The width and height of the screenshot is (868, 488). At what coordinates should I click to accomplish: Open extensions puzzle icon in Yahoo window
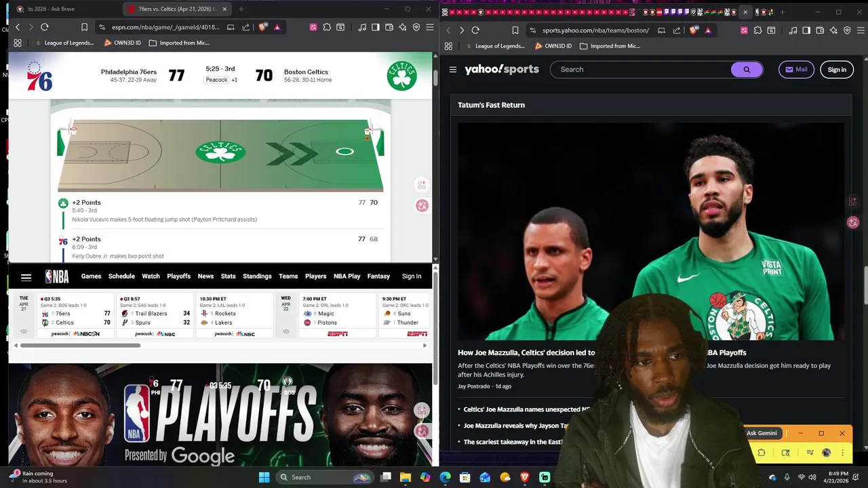(757, 30)
